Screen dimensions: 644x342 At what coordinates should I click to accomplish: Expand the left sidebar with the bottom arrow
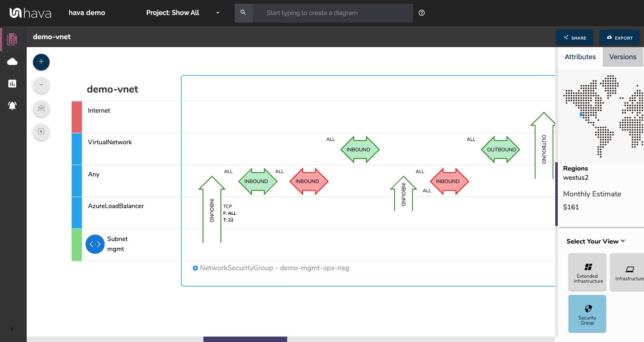pyautogui.click(x=13, y=328)
